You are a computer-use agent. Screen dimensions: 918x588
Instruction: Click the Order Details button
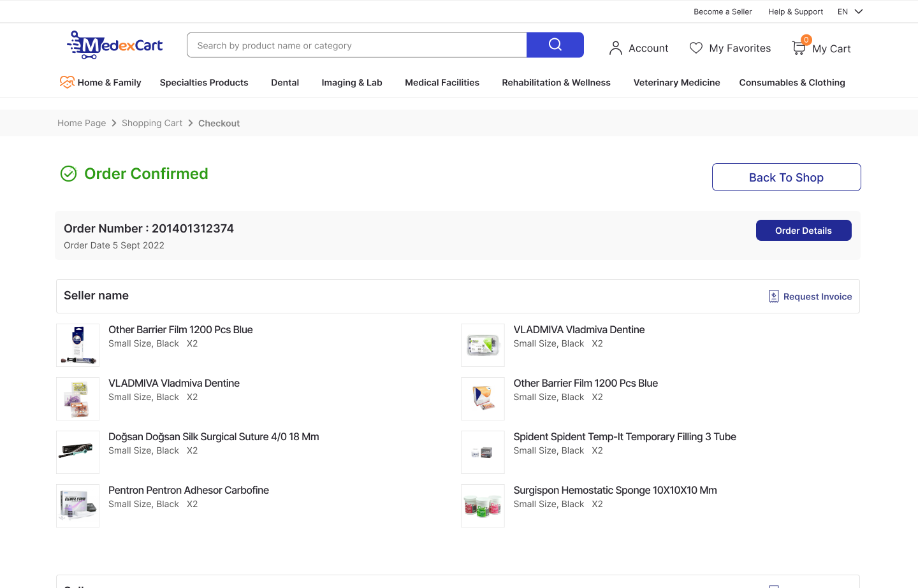coord(803,230)
